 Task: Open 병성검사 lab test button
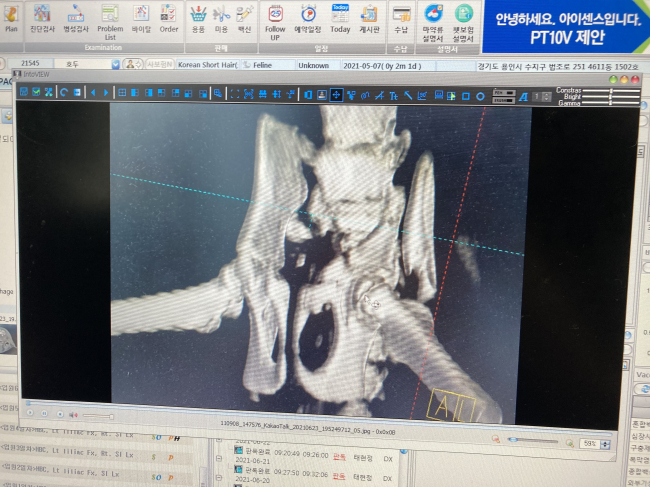76,19
